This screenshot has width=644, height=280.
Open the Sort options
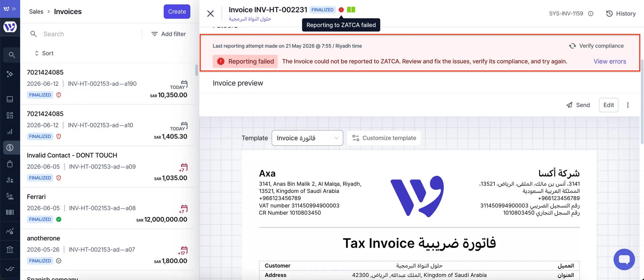[44, 53]
